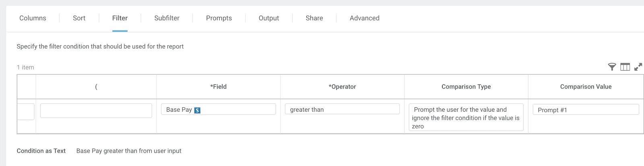The width and height of the screenshot is (644, 166).
Task: Open the column configuration grid icon
Action: [x=625, y=67]
